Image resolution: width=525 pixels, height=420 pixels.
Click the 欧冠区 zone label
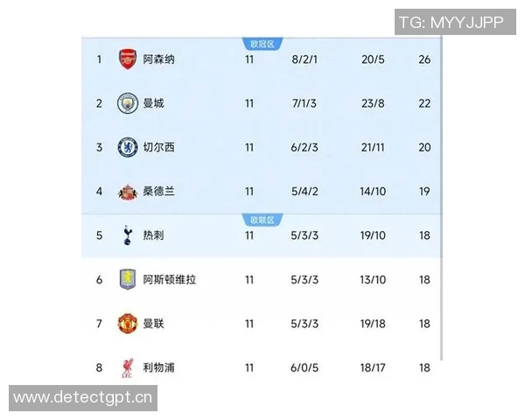(262, 43)
